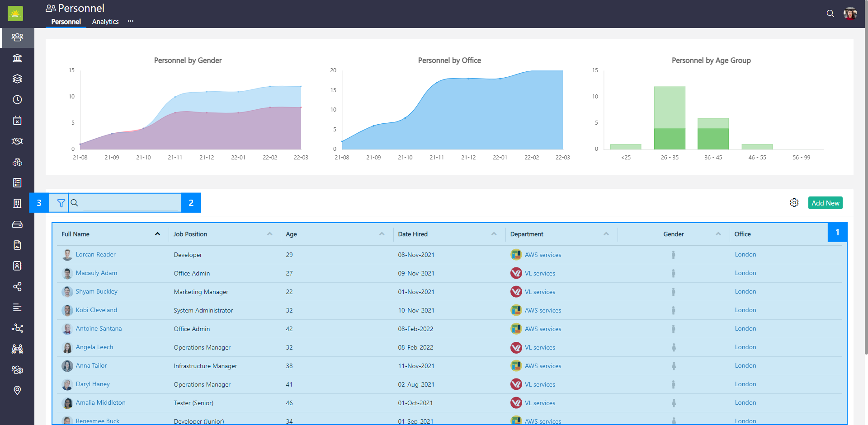Image resolution: width=868 pixels, height=425 pixels.
Task: Open the table settings gear
Action: [795, 203]
